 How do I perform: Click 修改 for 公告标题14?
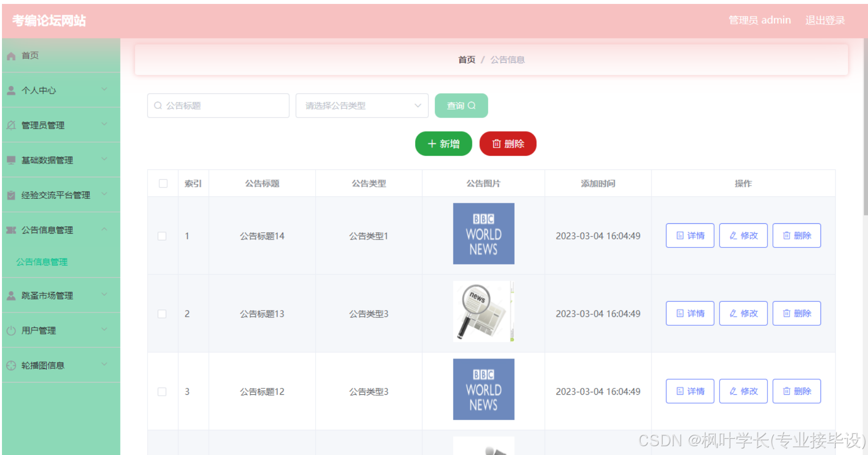(x=744, y=236)
